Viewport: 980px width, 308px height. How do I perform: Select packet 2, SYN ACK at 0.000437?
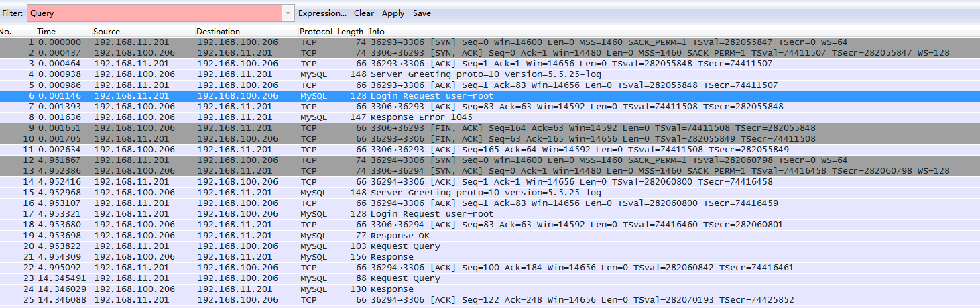click(490, 53)
